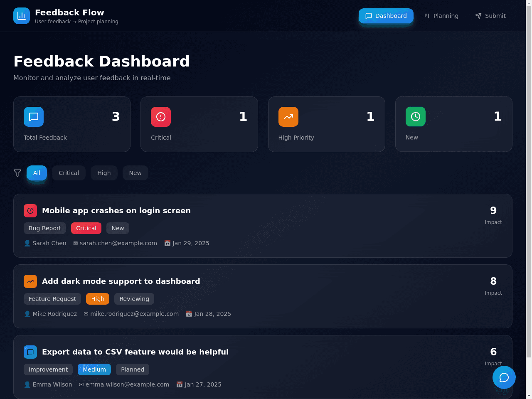
Task: Click the Total Feedback count 3
Action: coord(116,116)
